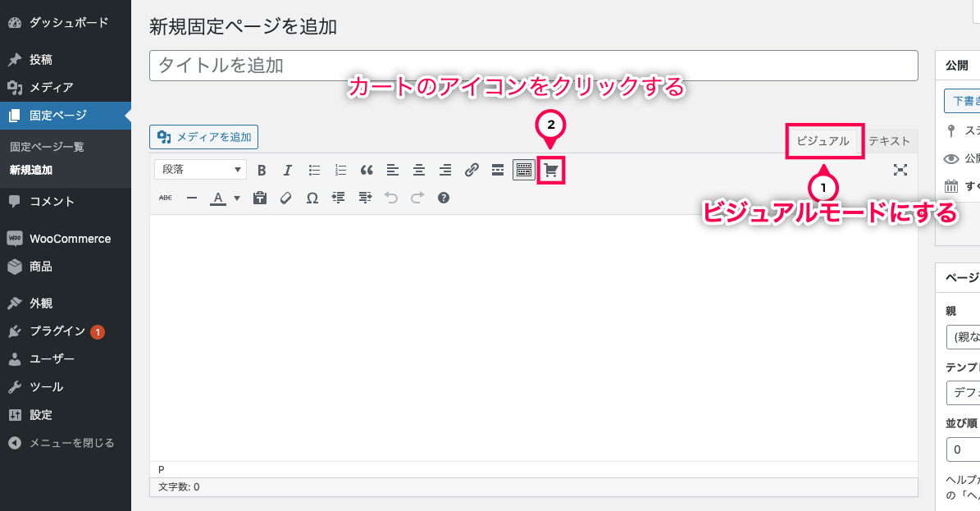Insert link with chain icon
This screenshot has height=511, width=980.
tap(472, 171)
